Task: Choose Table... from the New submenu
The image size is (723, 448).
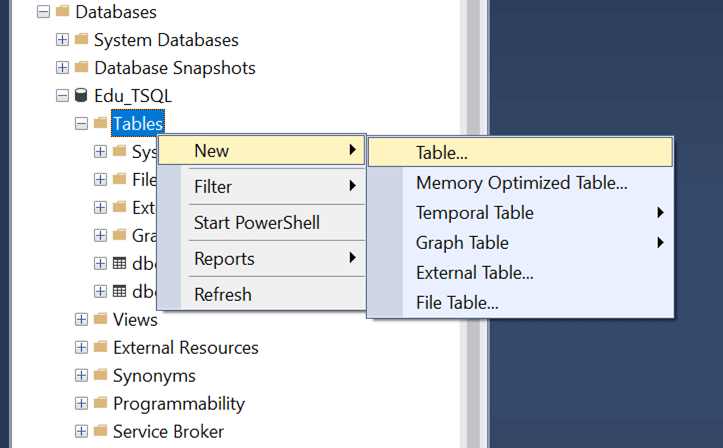Action: (442, 153)
